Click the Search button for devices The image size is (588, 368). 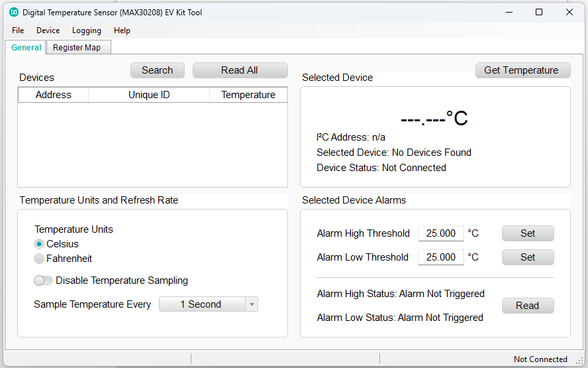pos(158,70)
